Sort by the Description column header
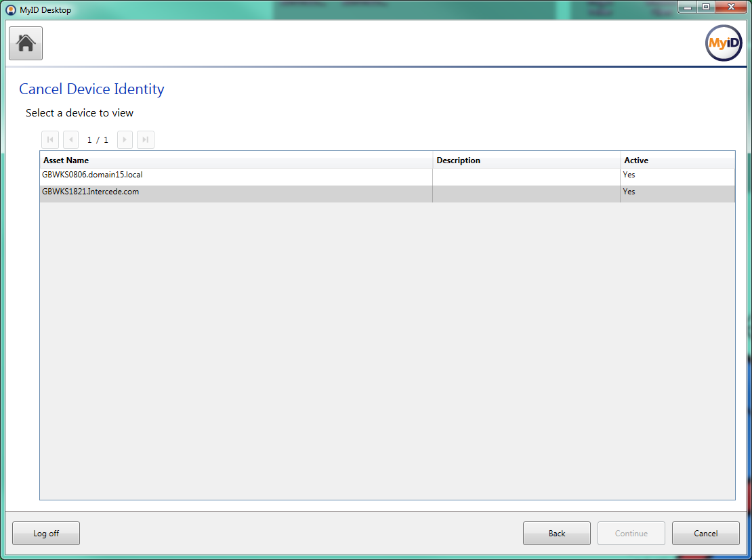 coord(458,160)
